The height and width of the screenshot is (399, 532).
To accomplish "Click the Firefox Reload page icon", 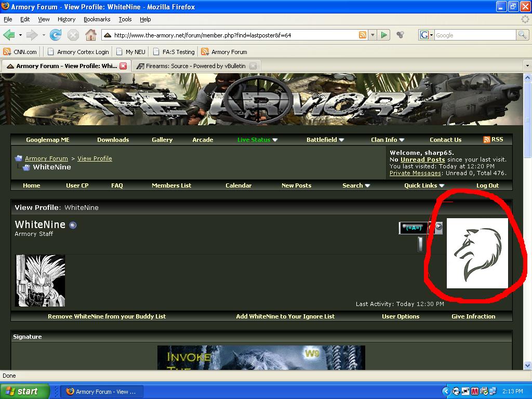I will coord(56,35).
